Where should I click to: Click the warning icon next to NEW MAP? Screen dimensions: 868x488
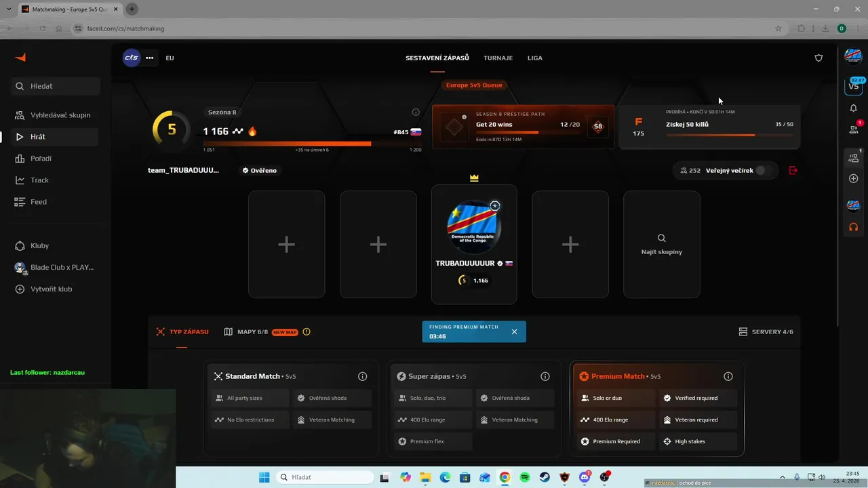307,332
